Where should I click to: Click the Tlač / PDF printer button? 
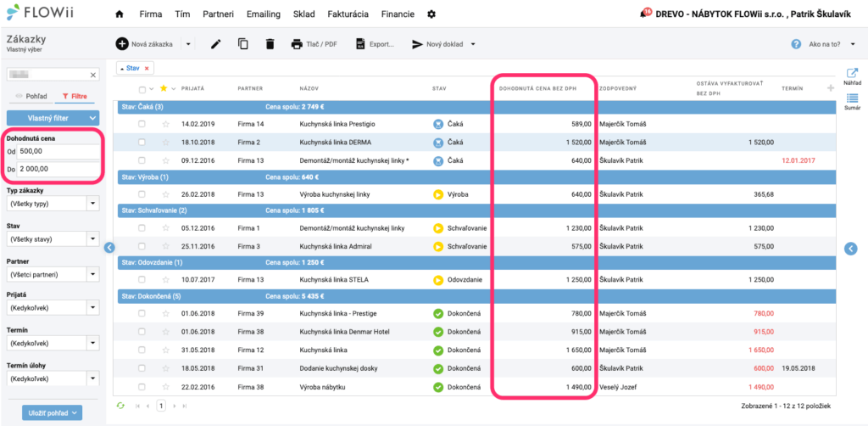[314, 44]
